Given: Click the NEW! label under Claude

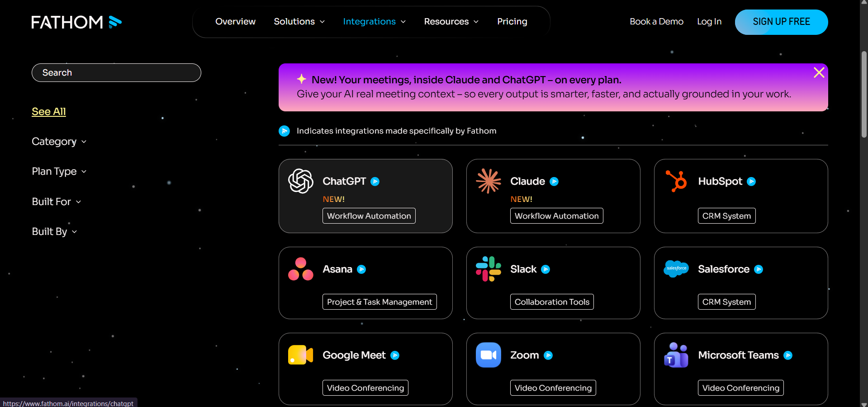Looking at the screenshot, I should click(522, 199).
